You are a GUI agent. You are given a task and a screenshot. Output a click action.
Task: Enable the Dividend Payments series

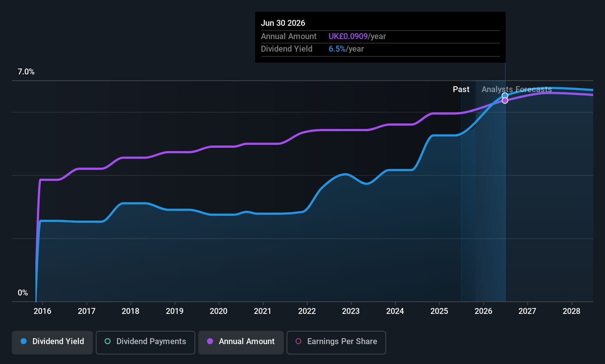145,342
